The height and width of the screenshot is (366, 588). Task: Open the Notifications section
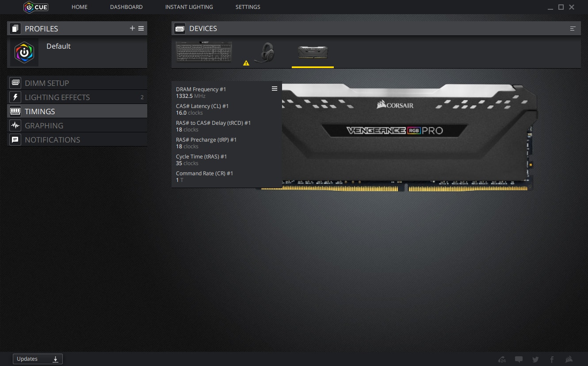(x=52, y=140)
